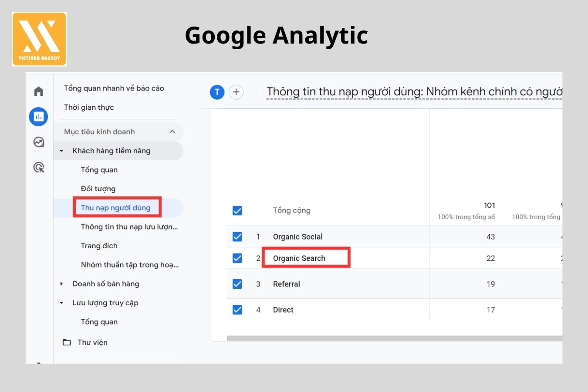This screenshot has height=392, width=588.
Task: Click the blue T segment avatar
Action: point(217,92)
